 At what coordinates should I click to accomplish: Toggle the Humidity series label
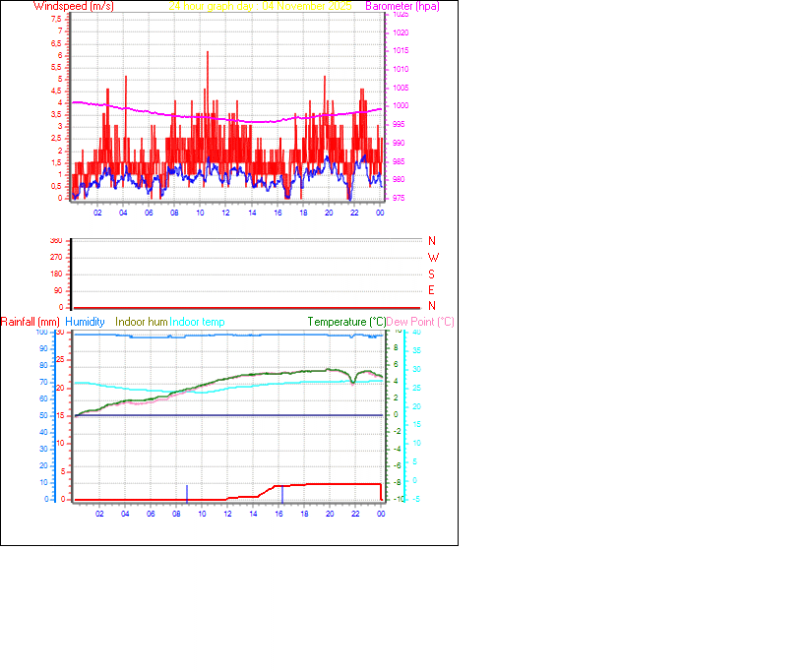point(85,322)
